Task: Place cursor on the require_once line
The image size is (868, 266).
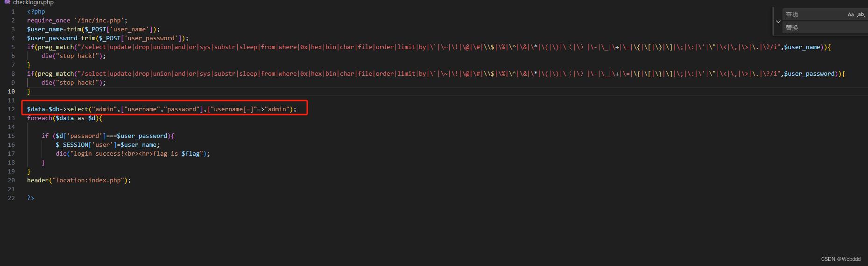Action: point(77,20)
